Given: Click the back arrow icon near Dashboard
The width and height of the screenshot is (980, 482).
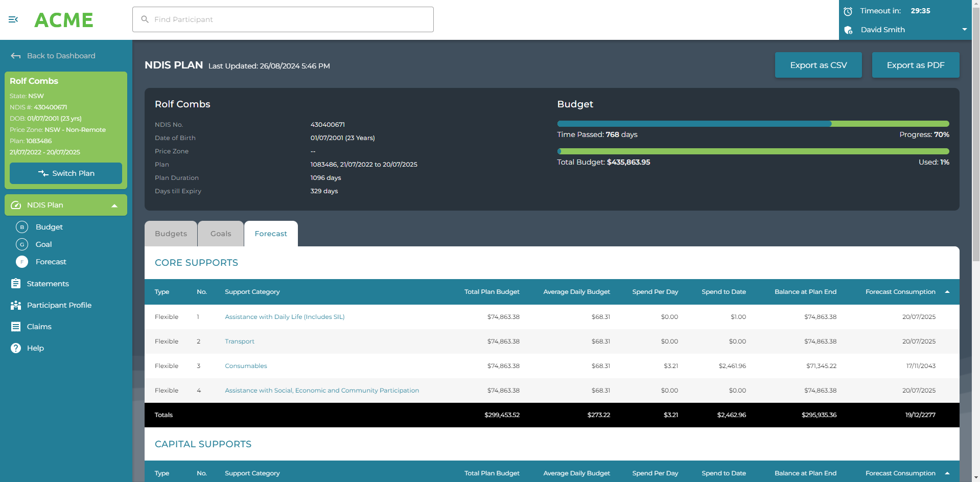Looking at the screenshot, I should (x=16, y=56).
